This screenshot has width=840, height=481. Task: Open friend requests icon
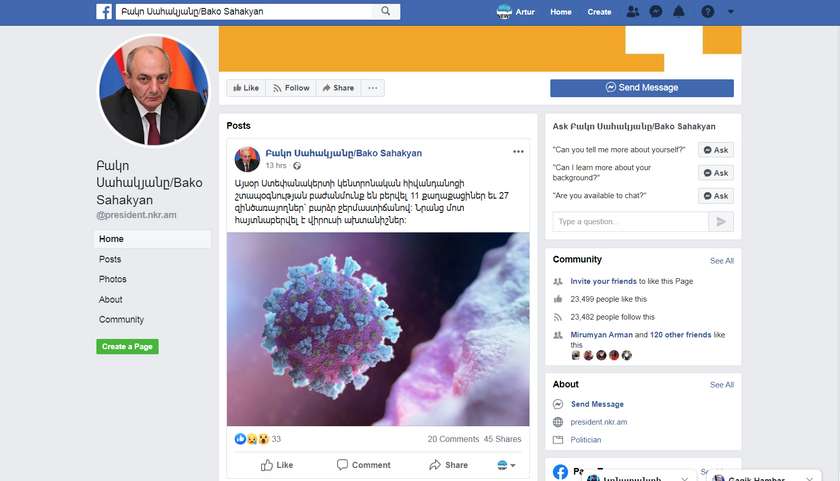tap(633, 12)
